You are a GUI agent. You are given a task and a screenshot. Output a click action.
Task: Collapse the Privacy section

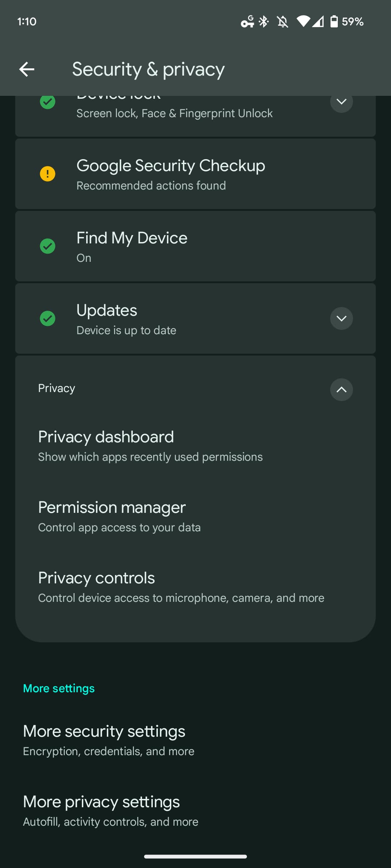(341, 390)
